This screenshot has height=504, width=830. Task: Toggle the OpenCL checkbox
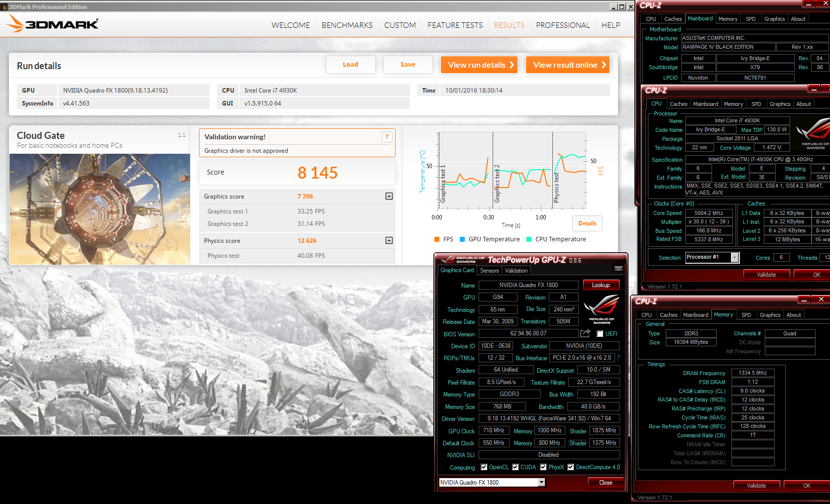click(x=484, y=467)
